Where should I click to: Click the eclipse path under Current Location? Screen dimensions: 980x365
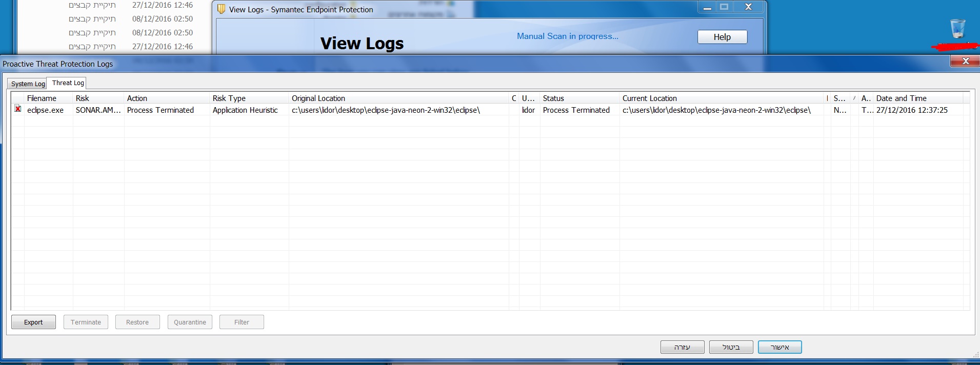click(716, 110)
